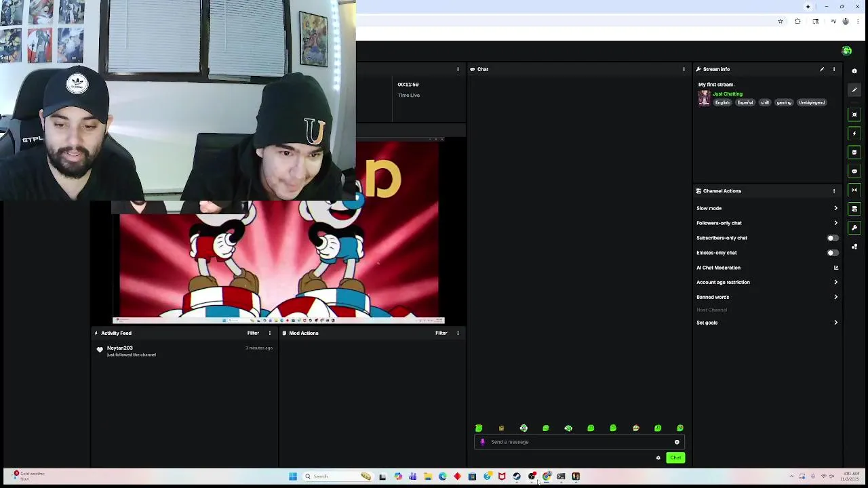Image resolution: width=868 pixels, height=488 pixels.
Task: Toggle Subscribers-only chat switch
Action: pos(832,238)
